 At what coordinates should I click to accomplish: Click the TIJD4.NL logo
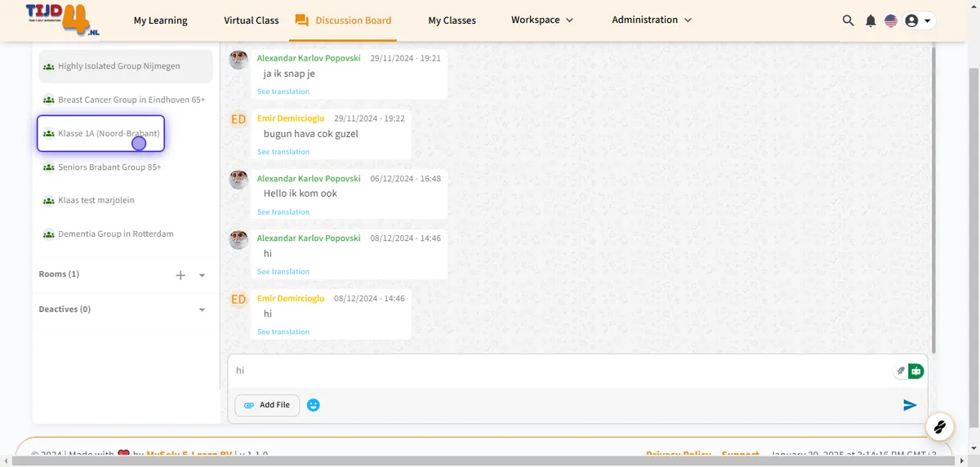pos(61,19)
